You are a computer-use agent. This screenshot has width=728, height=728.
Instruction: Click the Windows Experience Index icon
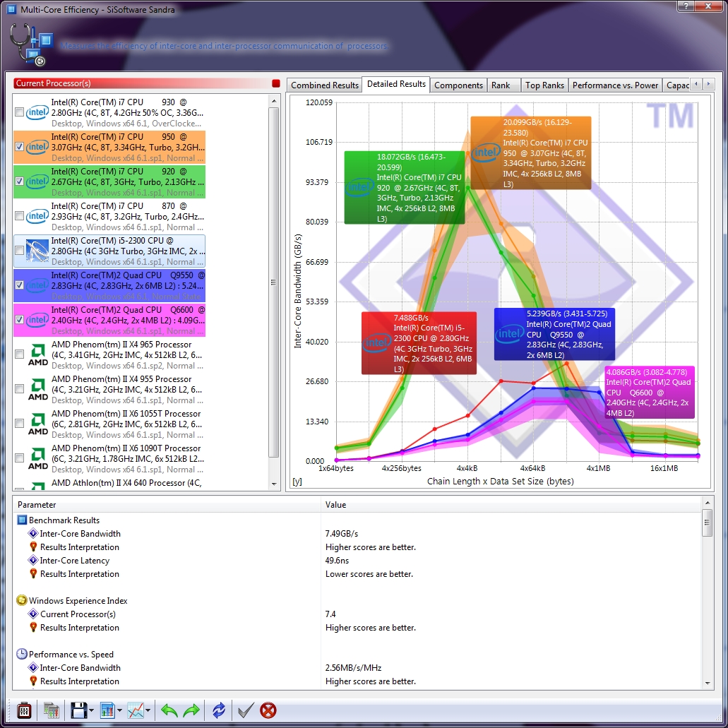21,600
